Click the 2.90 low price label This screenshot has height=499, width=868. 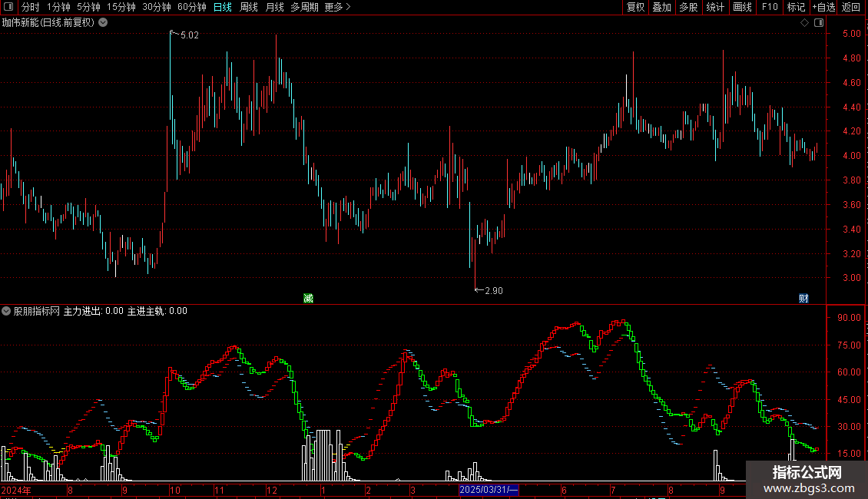tap(494, 290)
